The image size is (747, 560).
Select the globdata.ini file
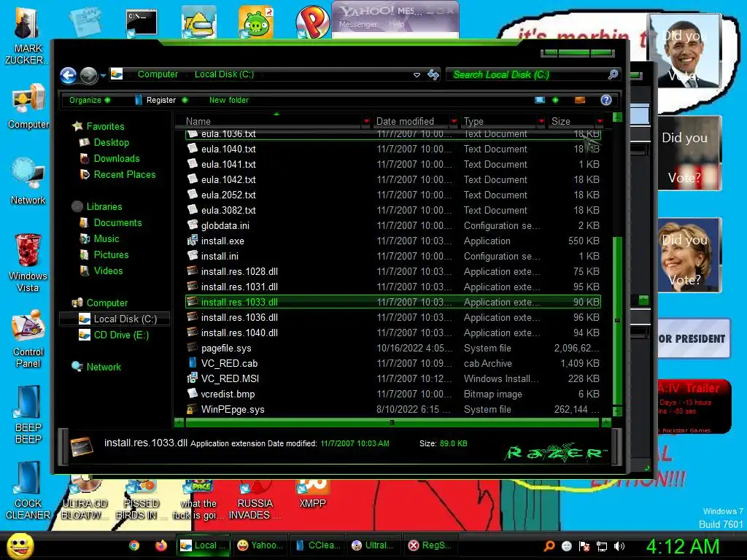[x=393, y=226]
